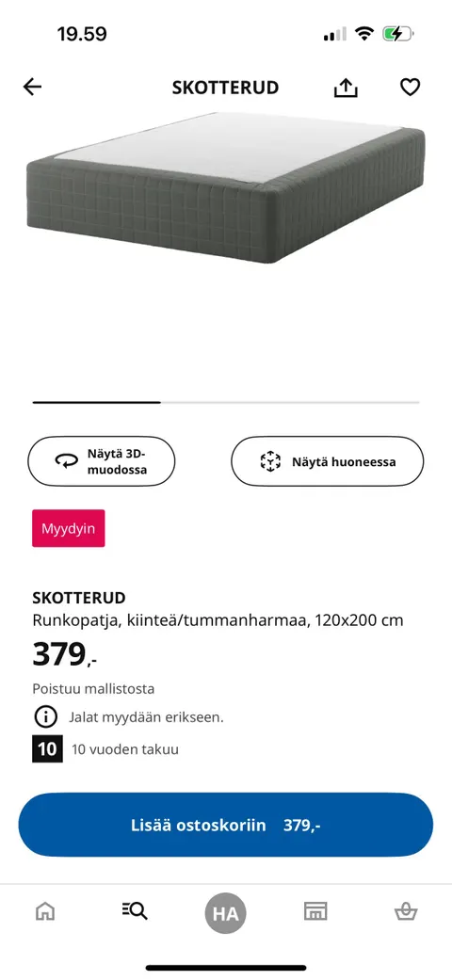Click Näytä huoneessa button
Screen dimensions: 452x980
[328, 462]
